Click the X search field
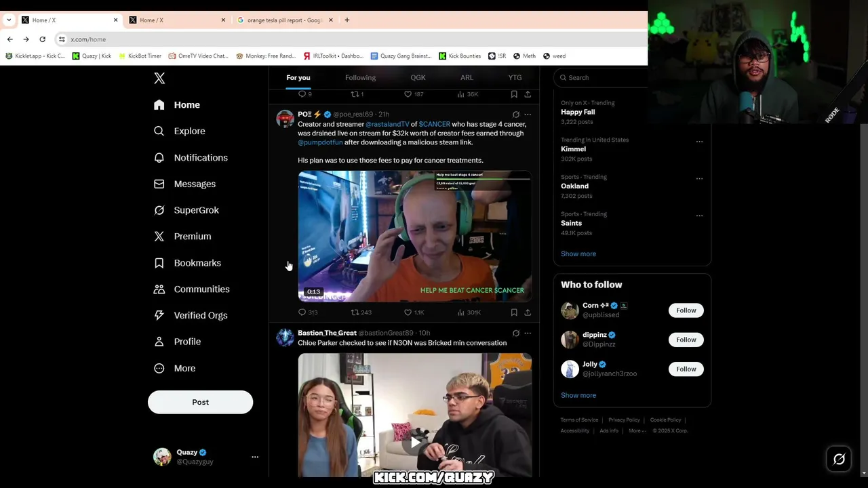 click(602, 78)
